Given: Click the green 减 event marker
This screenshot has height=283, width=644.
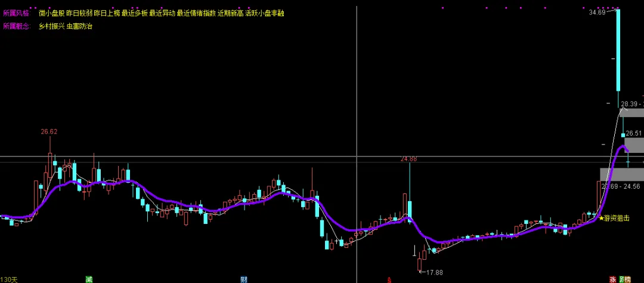Looking at the screenshot, I should pyautogui.click(x=89, y=279).
